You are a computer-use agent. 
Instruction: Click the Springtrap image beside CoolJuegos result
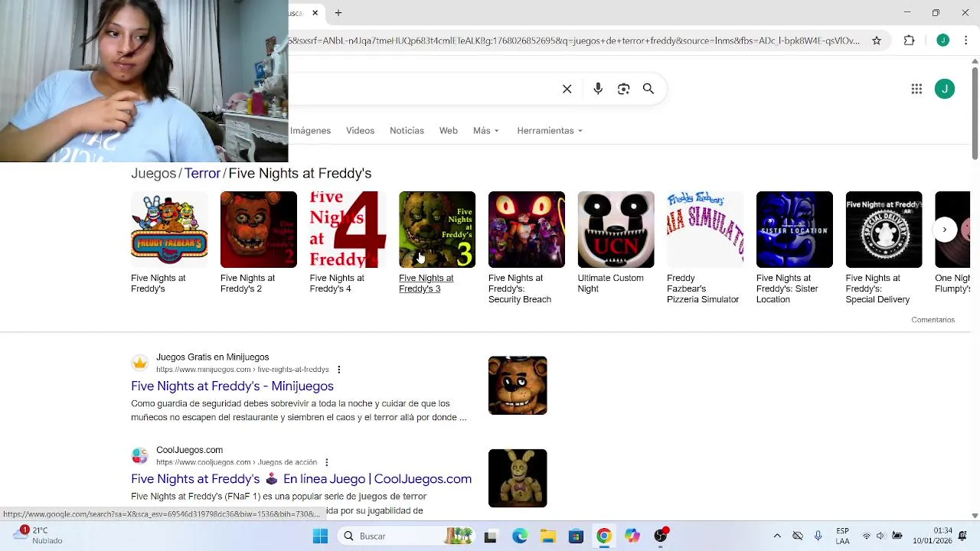pyautogui.click(x=518, y=478)
